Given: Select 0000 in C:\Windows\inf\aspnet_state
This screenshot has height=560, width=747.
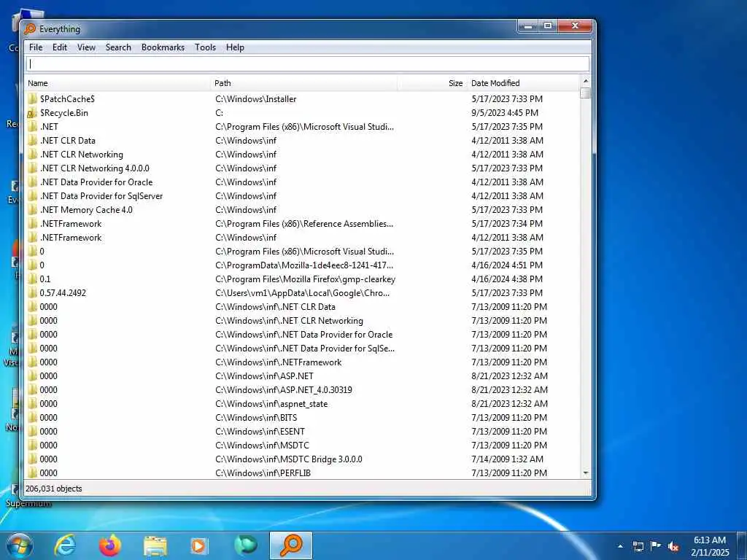Looking at the screenshot, I should point(49,404).
